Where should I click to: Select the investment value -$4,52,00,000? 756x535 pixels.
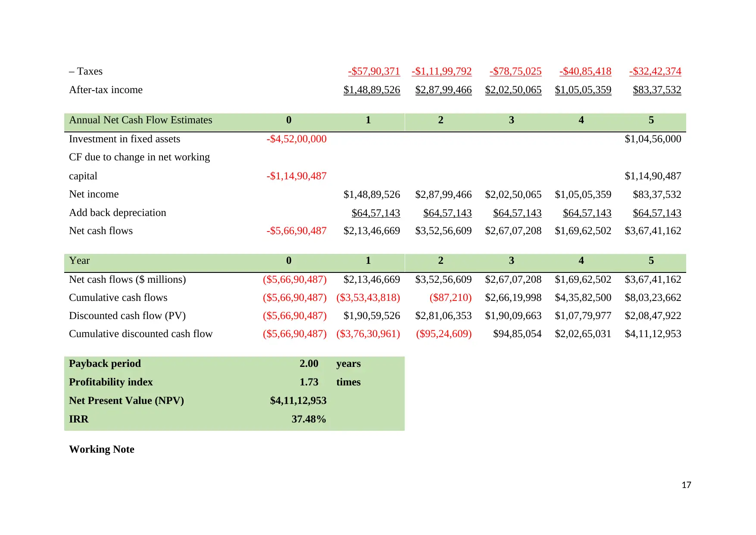click(x=297, y=139)
